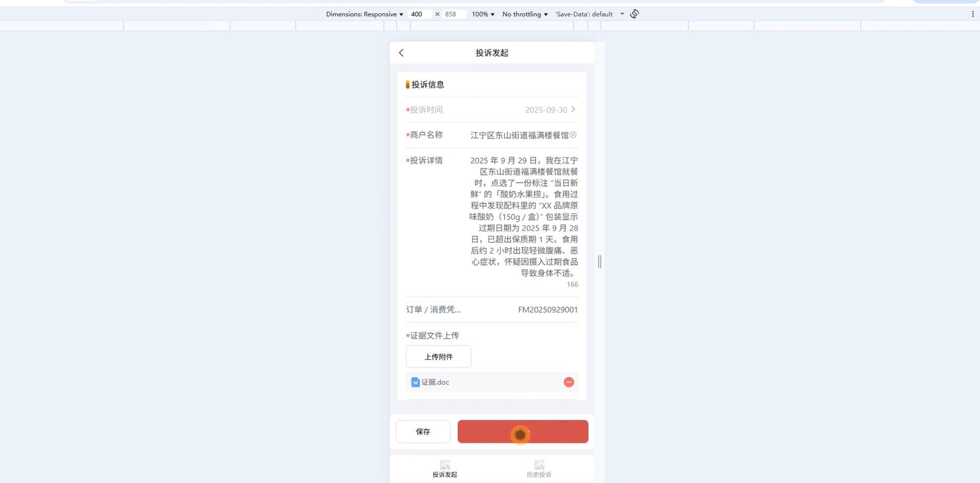Click the viewport resize handle at right edge
Image resolution: width=980 pixels, height=483 pixels.
(600, 262)
